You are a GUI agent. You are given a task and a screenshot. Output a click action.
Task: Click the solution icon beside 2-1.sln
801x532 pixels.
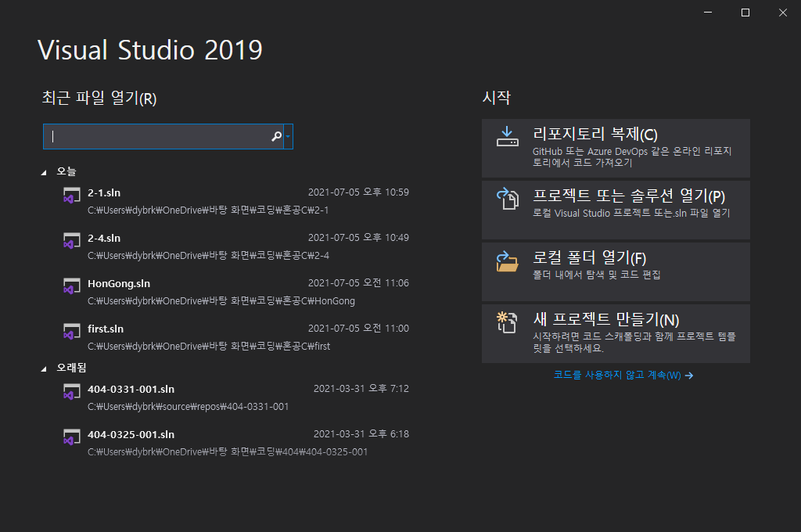[71, 196]
